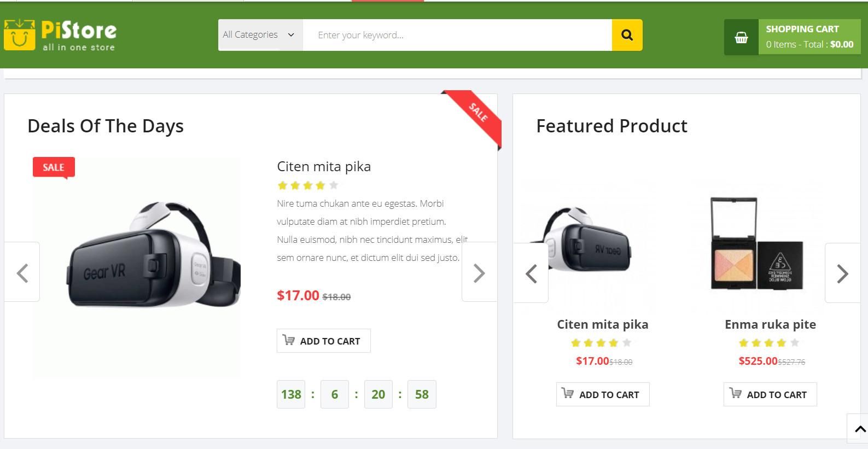Open the All Categories dropdown
Screen dimensions: 868x449
coord(259,34)
